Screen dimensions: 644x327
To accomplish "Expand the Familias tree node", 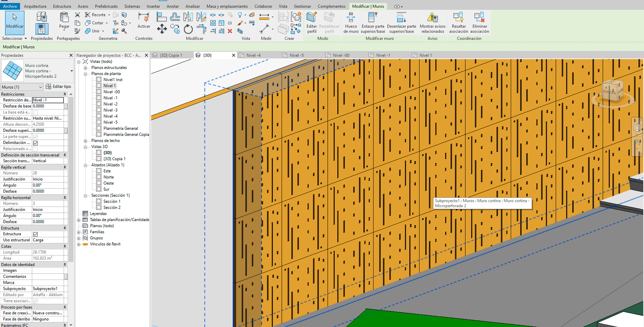I will tap(79, 232).
